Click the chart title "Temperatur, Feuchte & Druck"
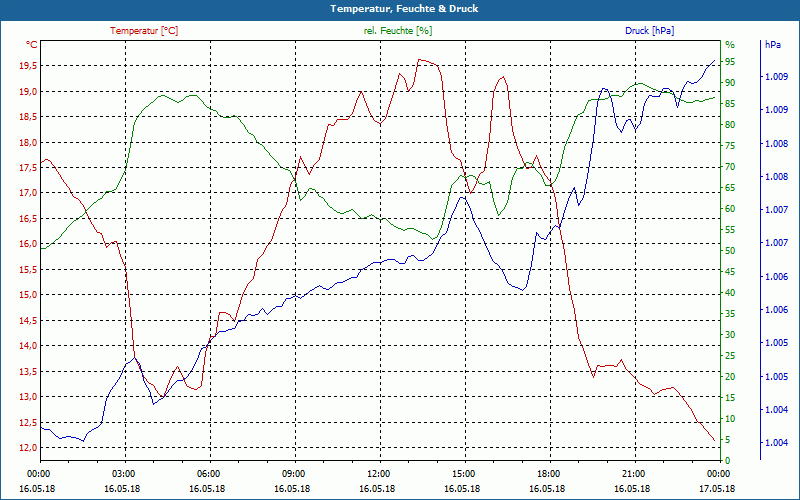 point(404,9)
